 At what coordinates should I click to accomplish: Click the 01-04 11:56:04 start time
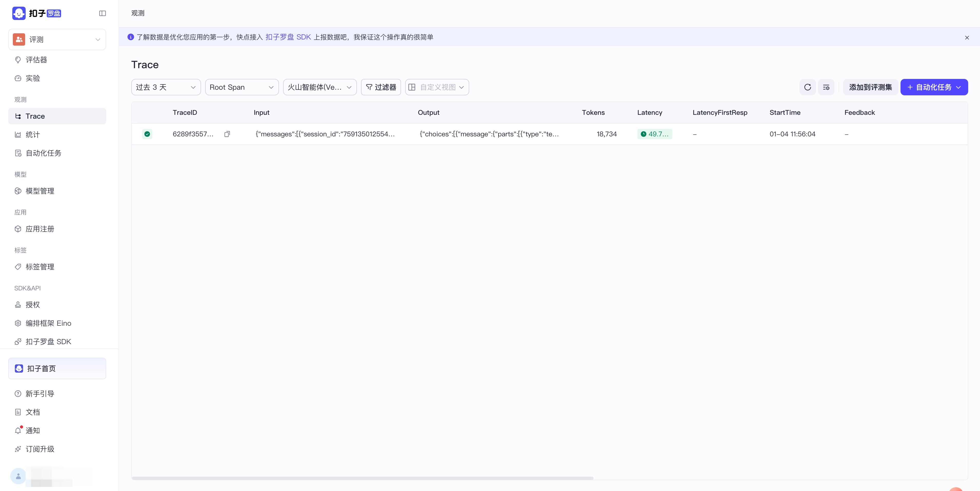click(793, 134)
